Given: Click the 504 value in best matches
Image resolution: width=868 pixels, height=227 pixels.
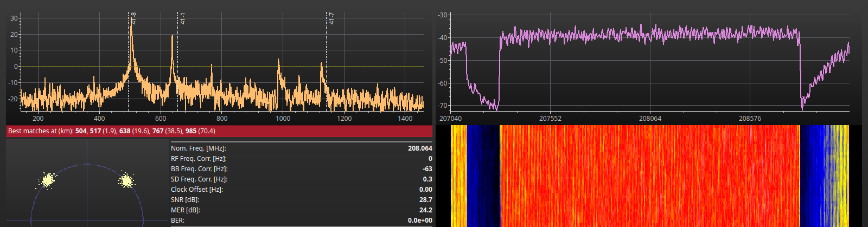Looking at the screenshot, I should (x=81, y=131).
